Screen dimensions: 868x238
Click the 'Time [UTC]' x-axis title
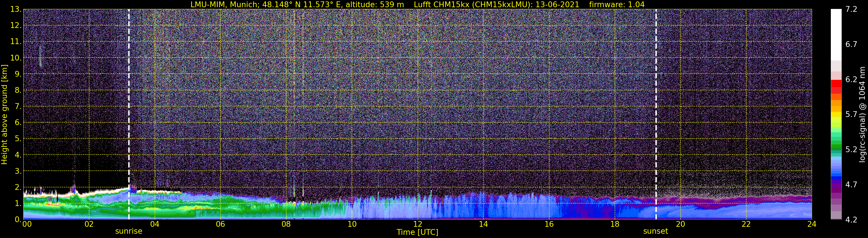(x=417, y=232)
